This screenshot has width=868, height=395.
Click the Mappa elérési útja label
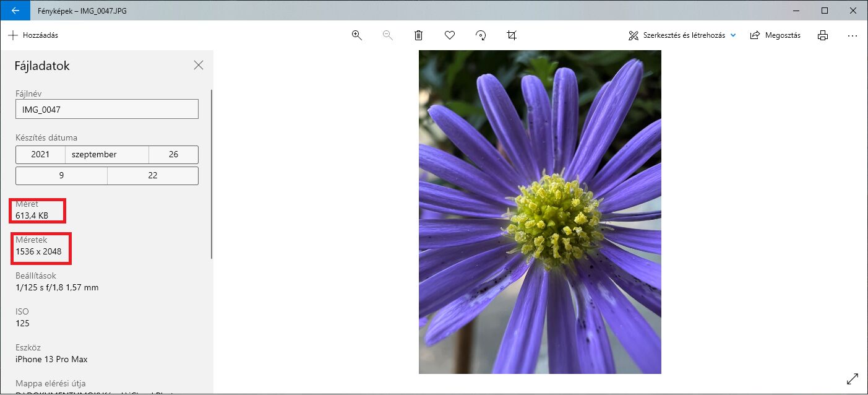pos(50,383)
